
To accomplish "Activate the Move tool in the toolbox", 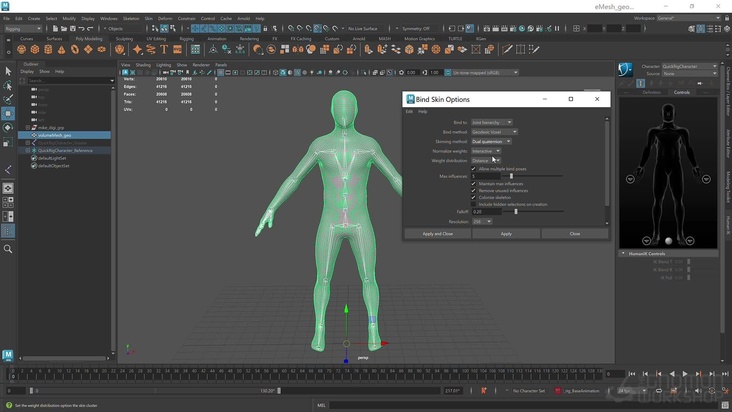I will [x=8, y=113].
